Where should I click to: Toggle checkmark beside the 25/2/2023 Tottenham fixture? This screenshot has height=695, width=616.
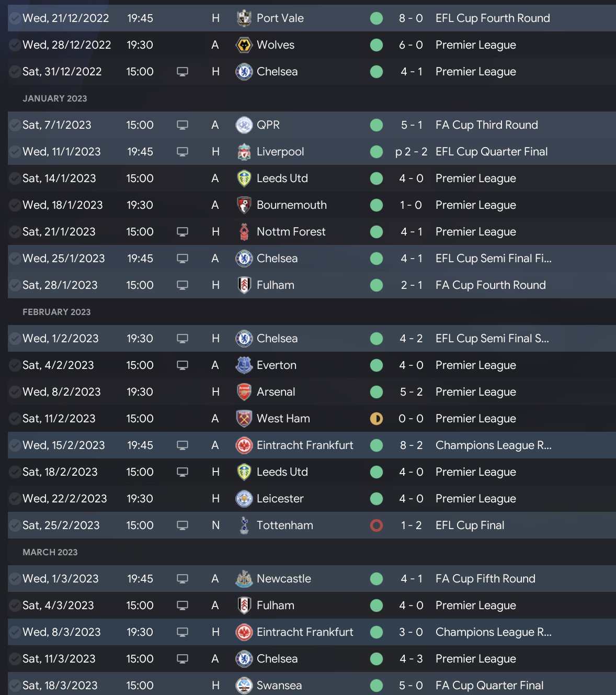pyautogui.click(x=15, y=525)
